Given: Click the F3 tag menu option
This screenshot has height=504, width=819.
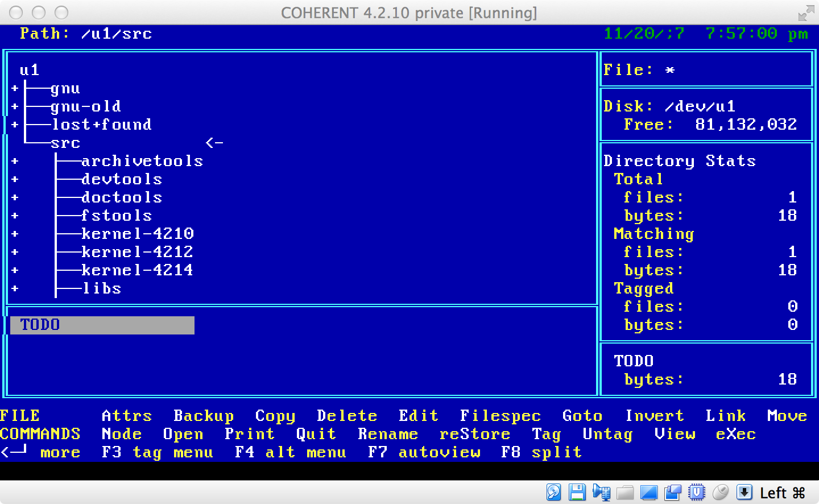Looking at the screenshot, I should click(158, 452).
